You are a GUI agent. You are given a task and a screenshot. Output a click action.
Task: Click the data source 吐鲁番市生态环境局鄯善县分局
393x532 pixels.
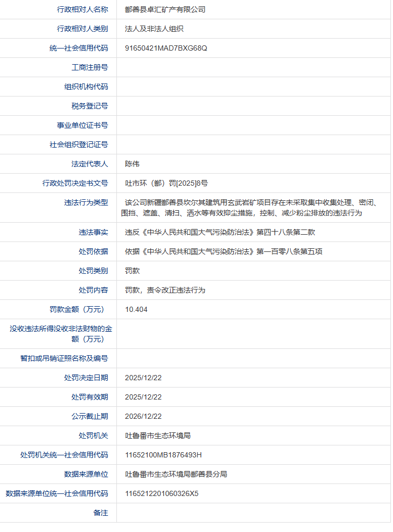click(x=176, y=474)
